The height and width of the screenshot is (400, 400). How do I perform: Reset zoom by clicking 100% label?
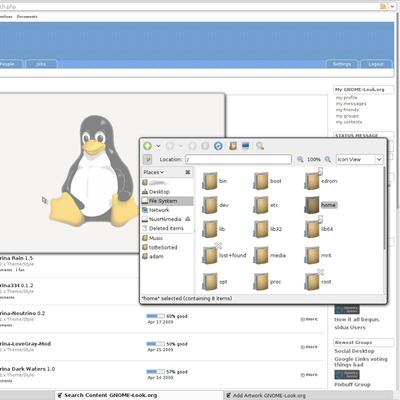(314, 159)
